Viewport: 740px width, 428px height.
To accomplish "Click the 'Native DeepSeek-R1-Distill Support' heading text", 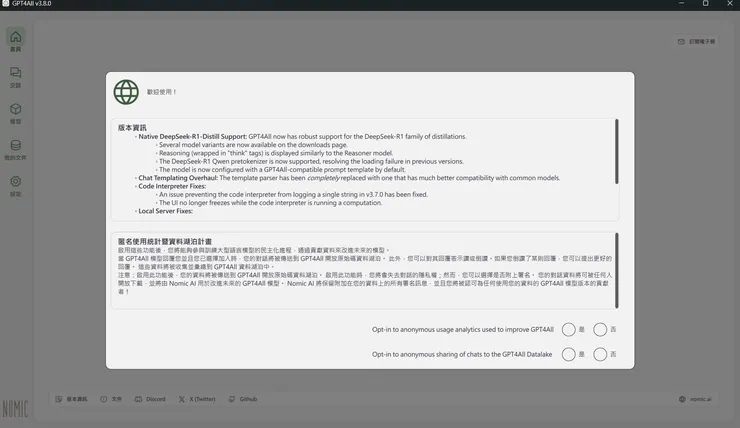I will pyautogui.click(x=193, y=136).
